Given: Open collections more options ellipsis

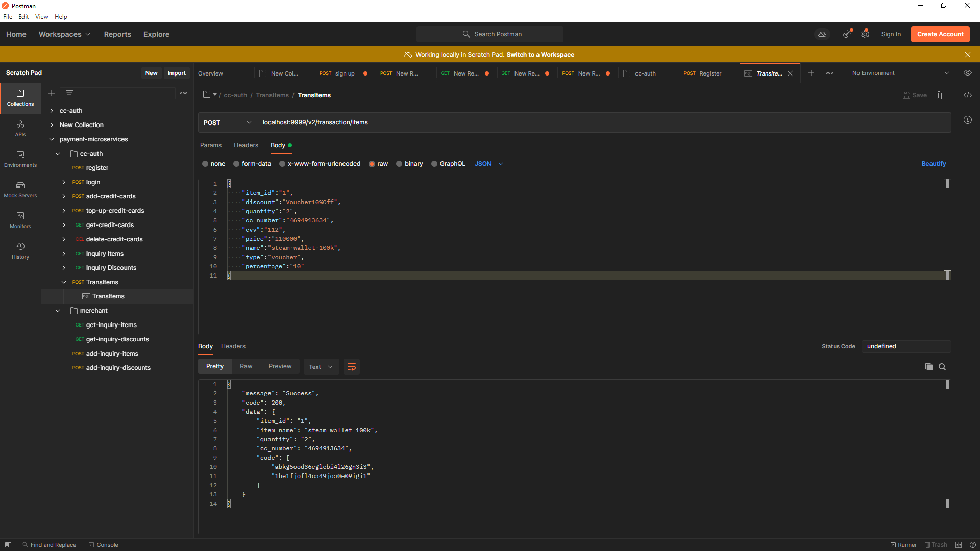Looking at the screenshot, I should coord(184,93).
